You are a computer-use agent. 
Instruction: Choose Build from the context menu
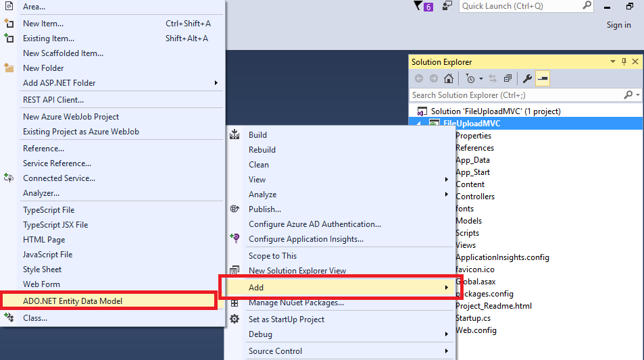[x=257, y=134]
